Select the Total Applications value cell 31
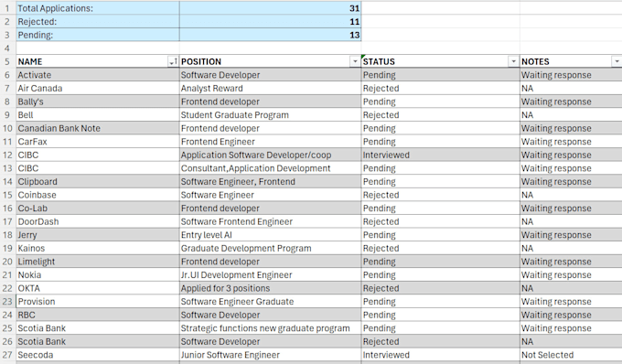This screenshot has width=622, height=364. 270,8
